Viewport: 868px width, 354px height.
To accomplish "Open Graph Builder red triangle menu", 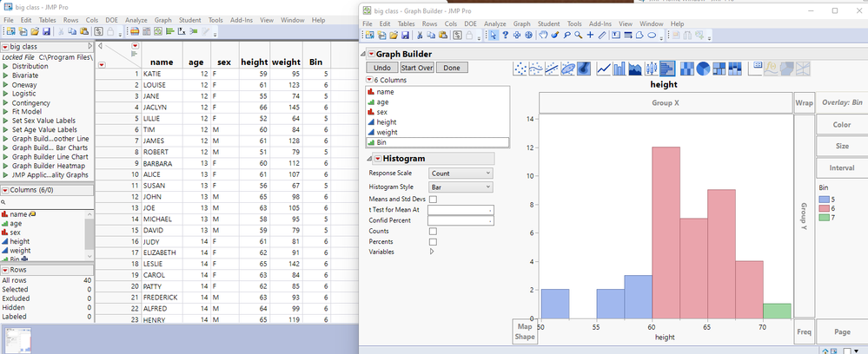I will coord(371,54).
